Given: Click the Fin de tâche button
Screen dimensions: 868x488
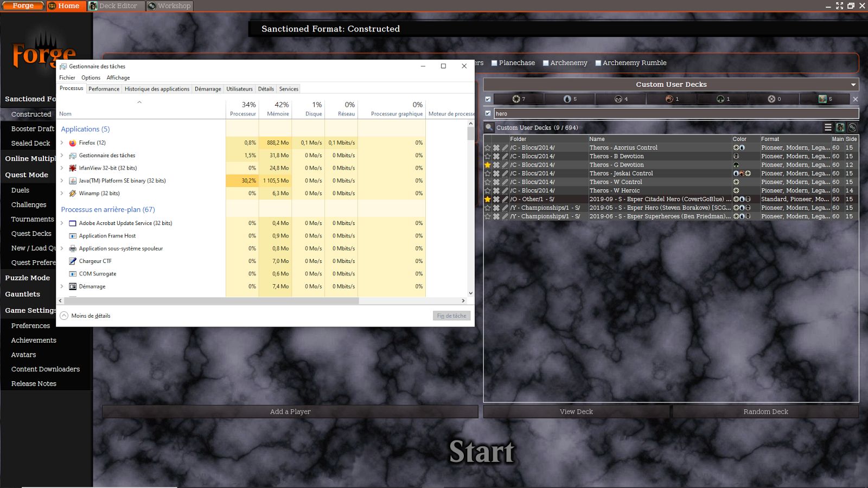Looking at the screenshot, I should pos(451,316).
